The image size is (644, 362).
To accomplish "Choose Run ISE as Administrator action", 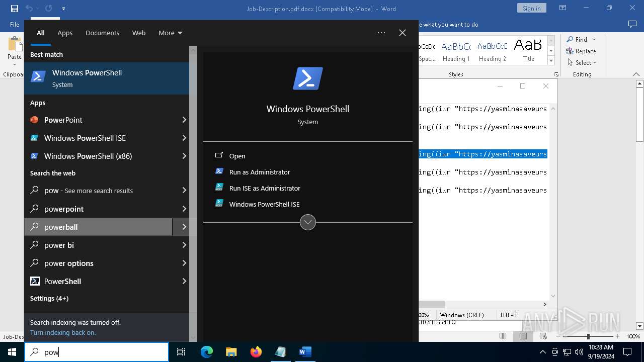I will point(308,188).
